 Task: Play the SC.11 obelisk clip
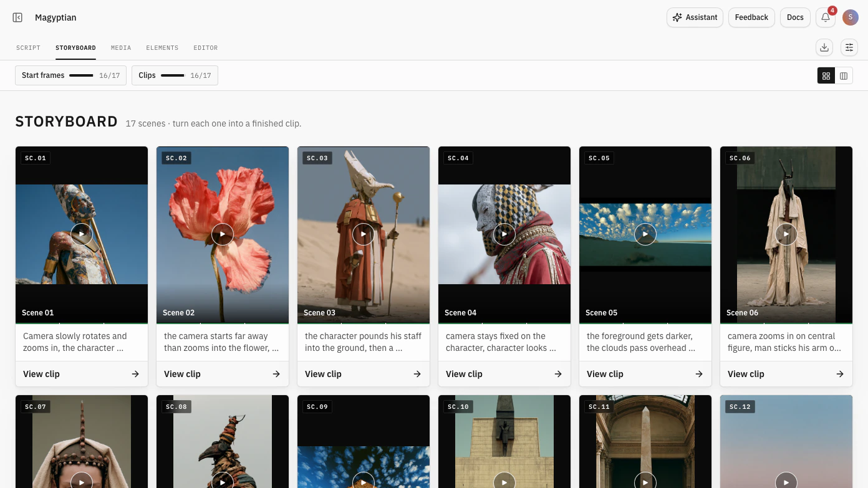click(x=645, y=482)
